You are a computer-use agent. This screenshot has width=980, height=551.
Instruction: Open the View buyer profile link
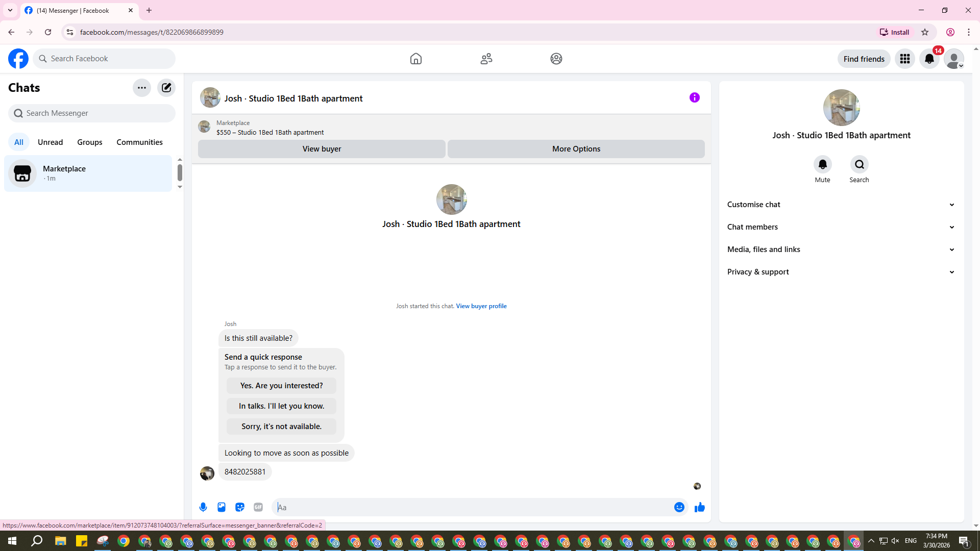coord(481,306)
